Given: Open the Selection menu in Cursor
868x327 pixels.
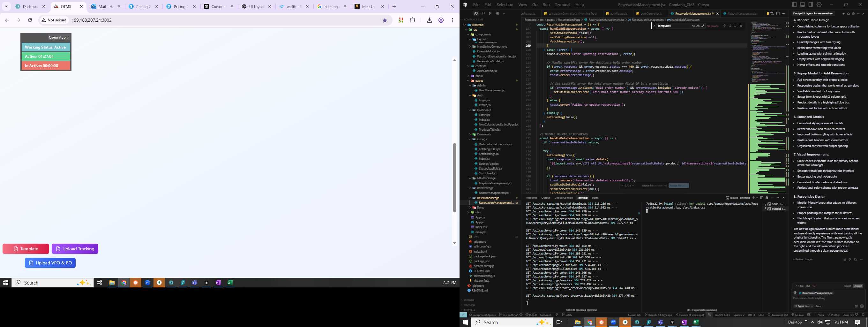Looking at the screenshot, I should point(505,5).
